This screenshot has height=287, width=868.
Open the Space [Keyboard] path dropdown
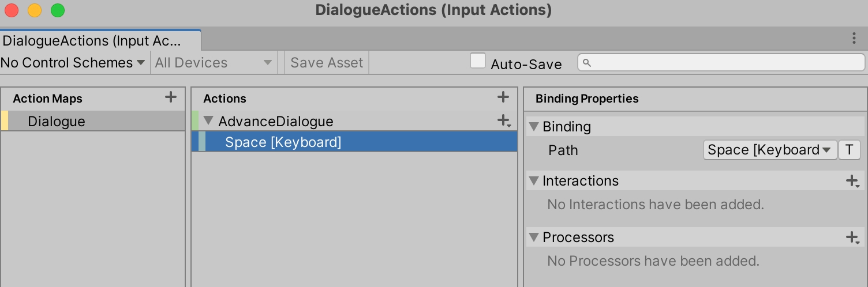(x=770, y=150)
